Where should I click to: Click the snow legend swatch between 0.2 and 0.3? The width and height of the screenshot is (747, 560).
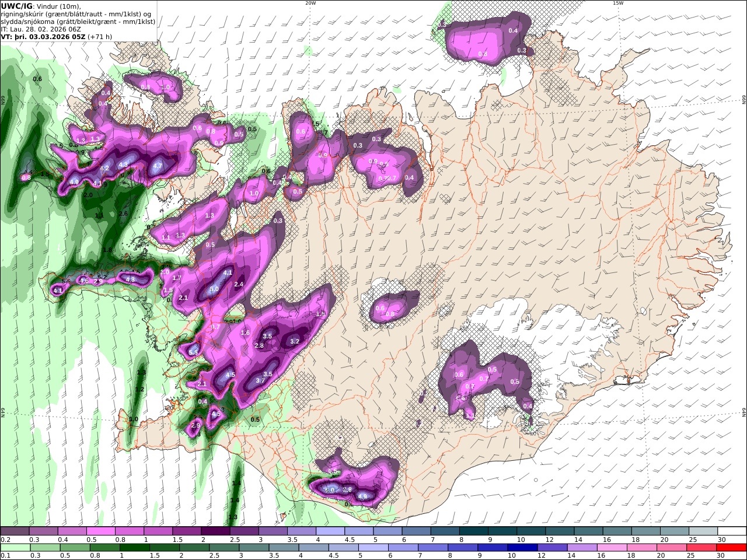click(15, 531)
